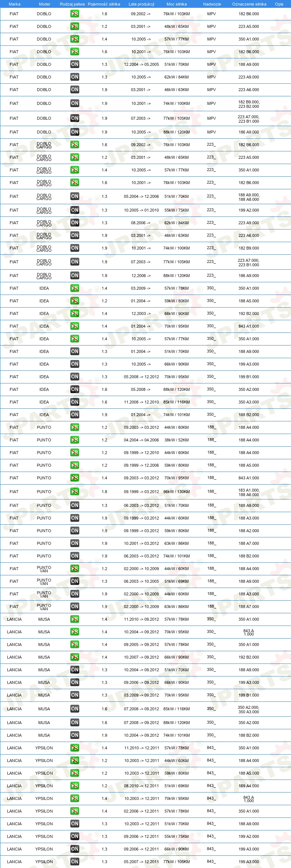Click production date 12.2004 -> 05.2005
The height and width of the screenshot is (868, 291).
[141, 64]
